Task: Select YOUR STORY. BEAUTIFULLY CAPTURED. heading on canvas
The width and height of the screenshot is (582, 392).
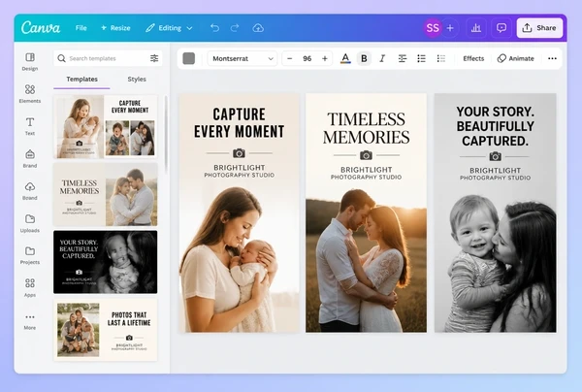Action: click(x=495, y=126)
